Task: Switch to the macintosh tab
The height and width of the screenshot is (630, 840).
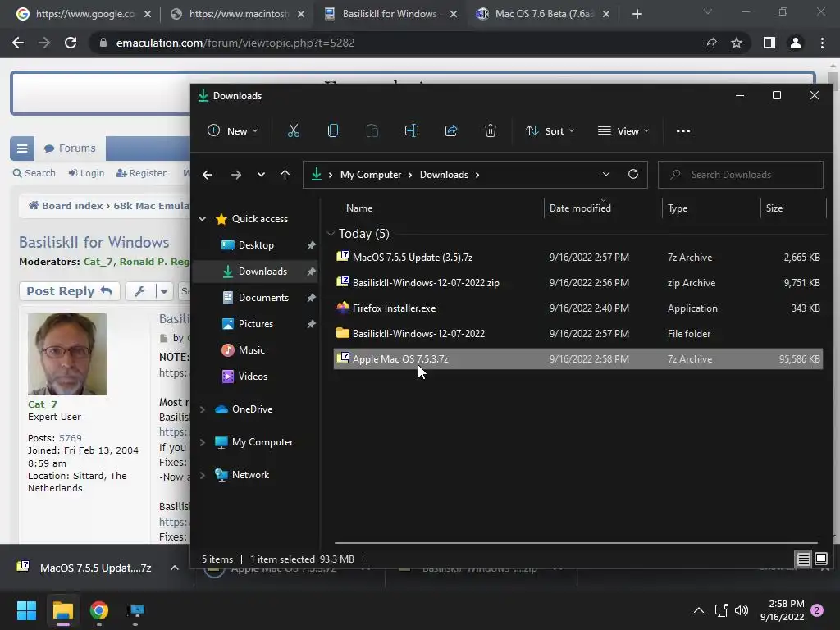Action: click(238, 14)
